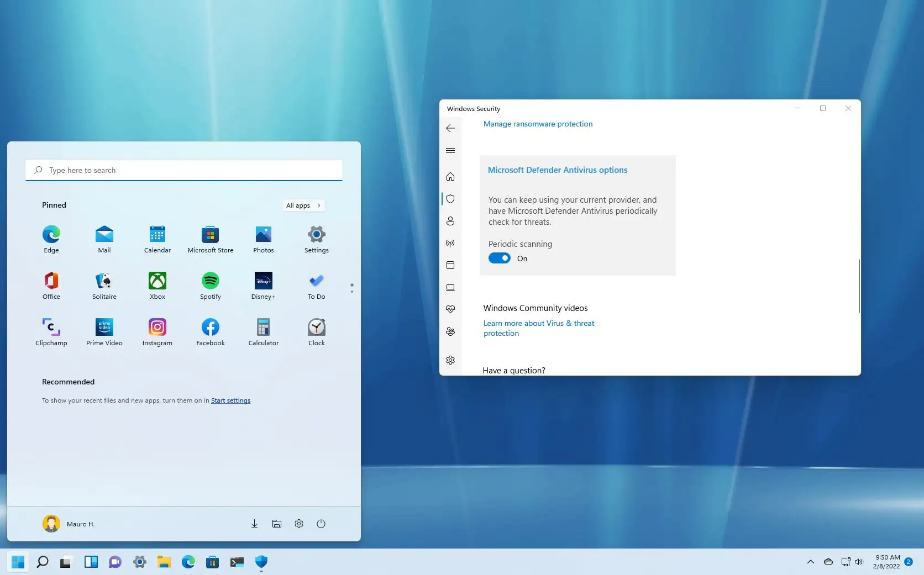
Task: Select the Home icon in Windows Security
Action: click(450, 177)
